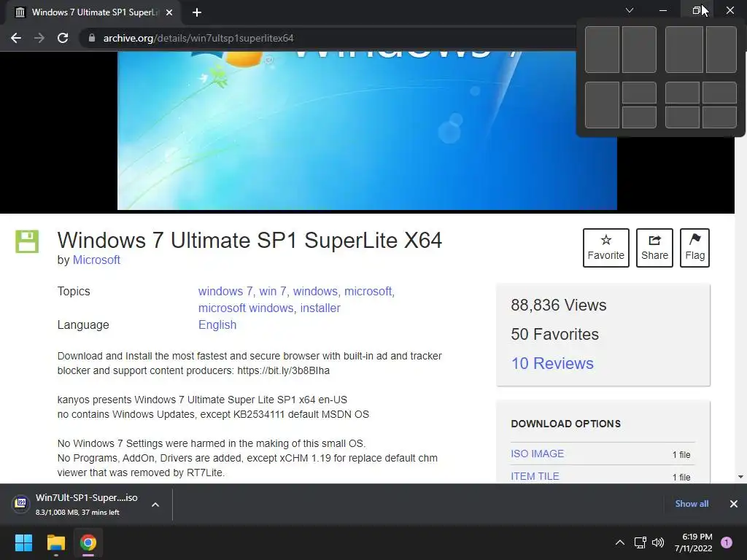Click the green floppy disk software icon
This screenshot has height=560, width=747.
[x=27, y=241]
